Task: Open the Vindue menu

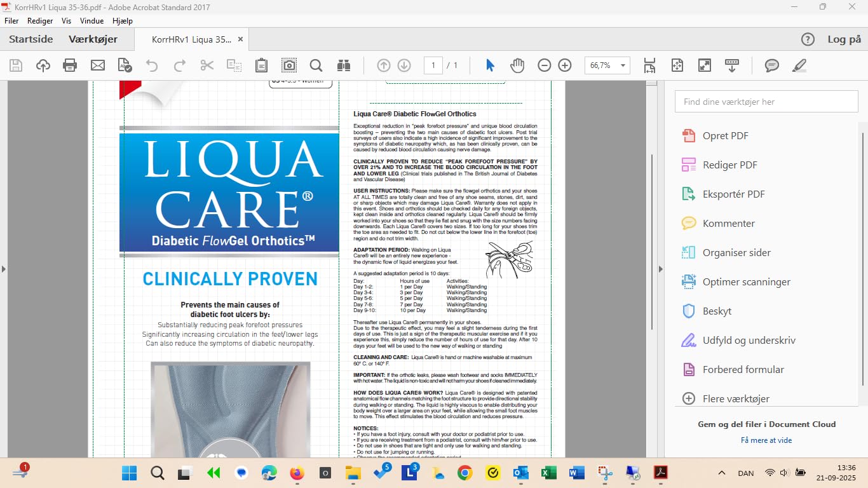Action: coord(92,20)
